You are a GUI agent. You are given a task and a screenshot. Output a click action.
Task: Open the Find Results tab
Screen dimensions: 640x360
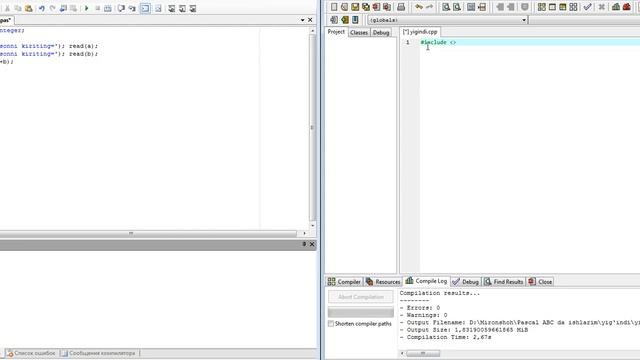click(x=504, y=282)
